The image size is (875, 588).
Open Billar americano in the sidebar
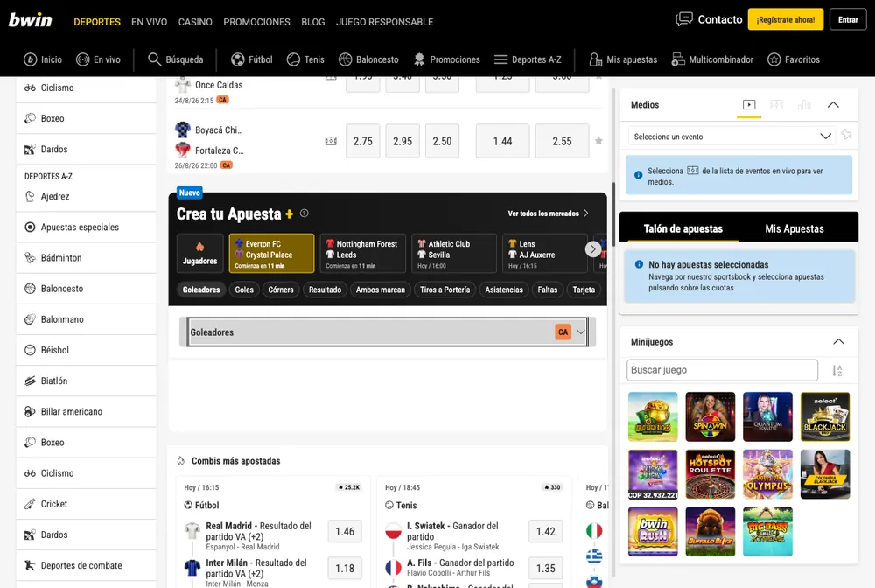87,412
